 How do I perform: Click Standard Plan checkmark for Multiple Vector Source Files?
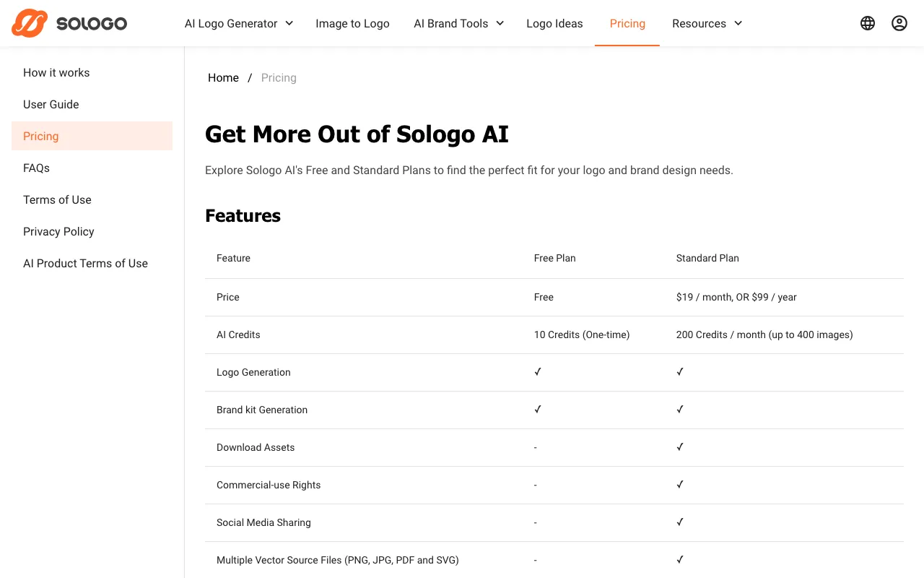coord(680,559)
